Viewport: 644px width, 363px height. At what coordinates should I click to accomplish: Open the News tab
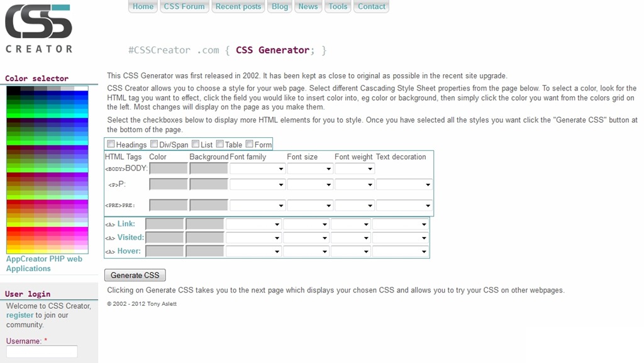click(308, 6)
